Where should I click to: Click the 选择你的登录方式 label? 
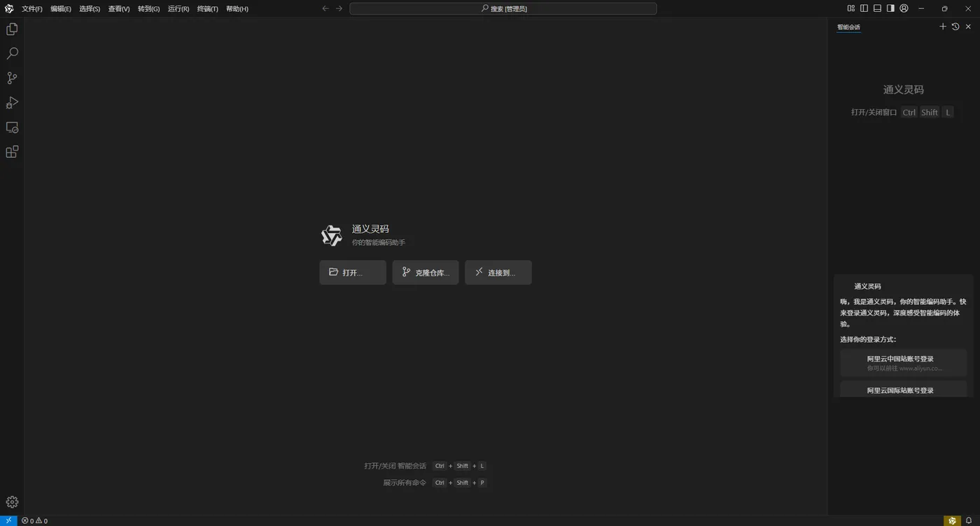(x=868, y=339)
